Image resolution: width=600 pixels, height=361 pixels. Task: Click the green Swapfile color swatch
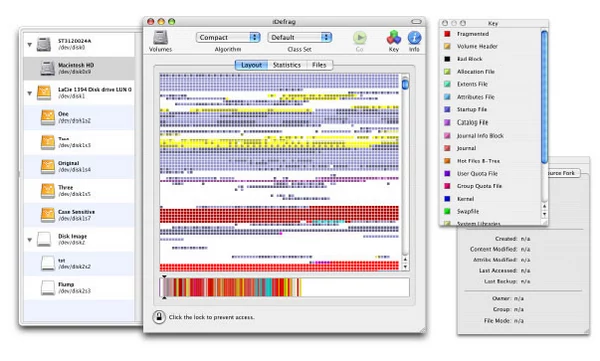tap(447, 211)
